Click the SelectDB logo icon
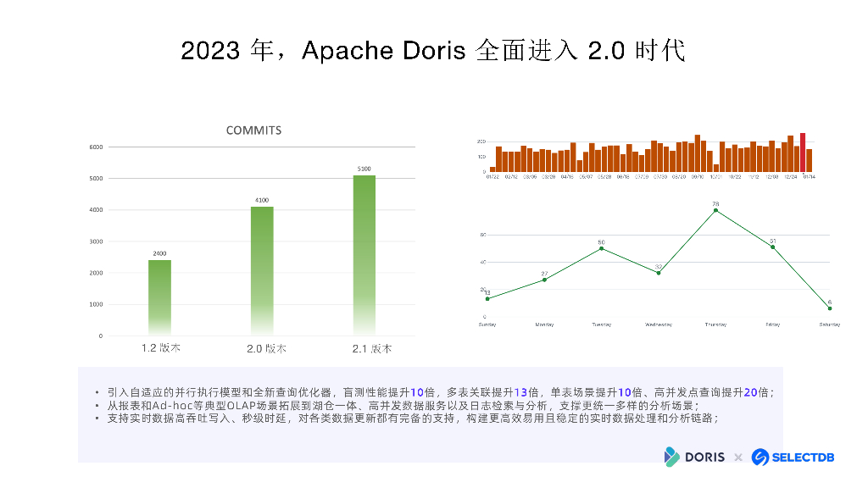 point(760,457)
